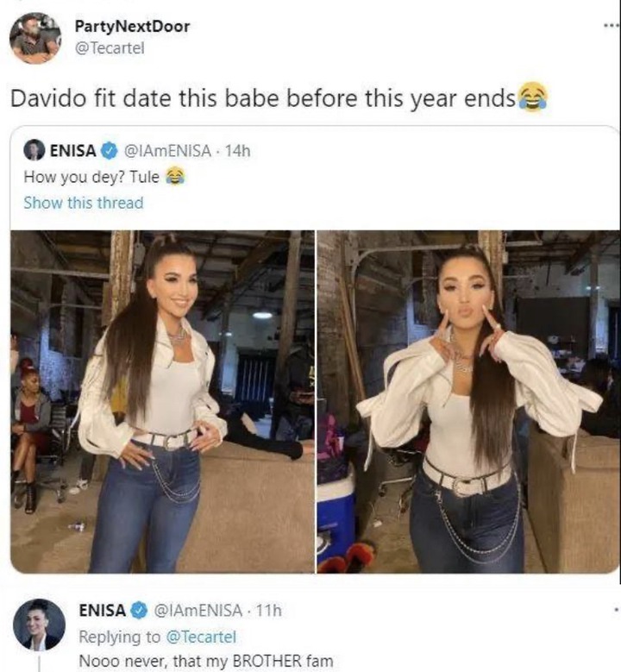
Task: Open @IAmENISA handle in quoted tweet
Action: click(167, 151)
